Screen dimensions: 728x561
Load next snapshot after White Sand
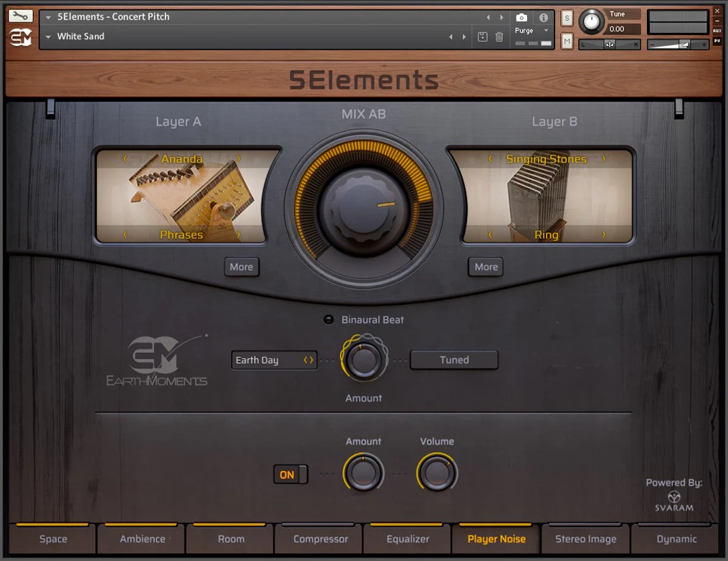click(x=464, y=37)
